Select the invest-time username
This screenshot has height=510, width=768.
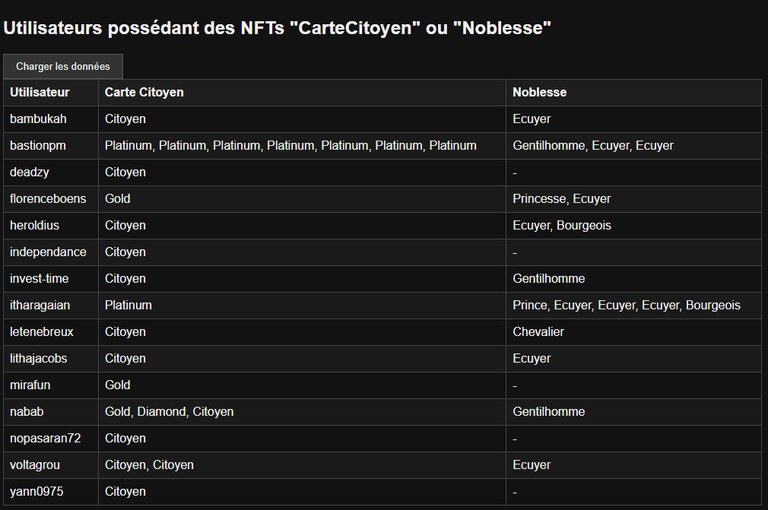pos(39,278)
